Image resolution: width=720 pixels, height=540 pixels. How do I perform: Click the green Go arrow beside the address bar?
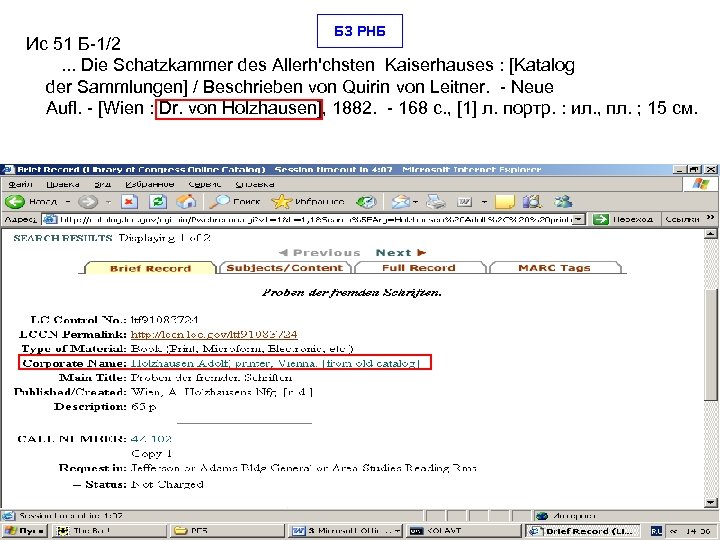[600, 219]
